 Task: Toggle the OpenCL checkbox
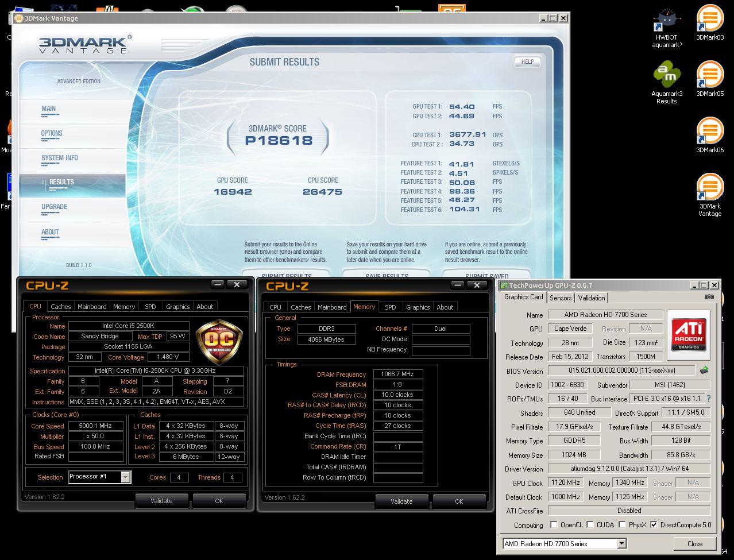554,524
